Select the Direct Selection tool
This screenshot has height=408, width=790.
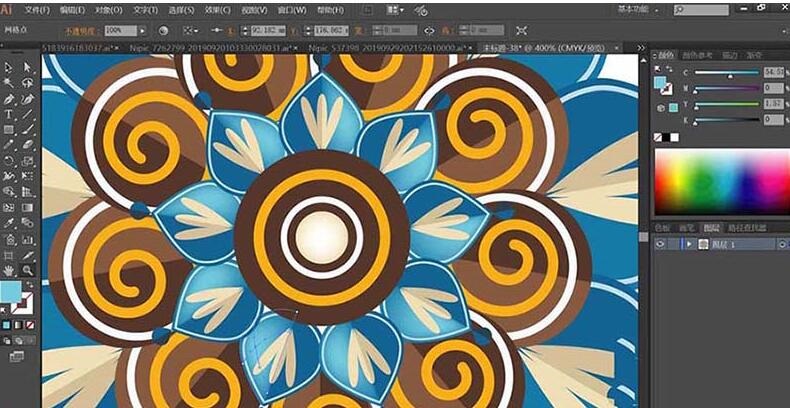[27, 66]
